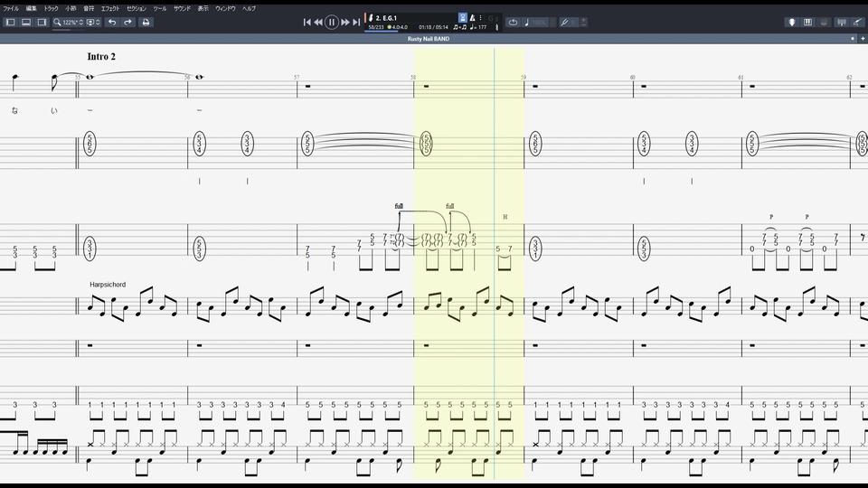This screenshot has height=488, width=868.
Task: Click the bar position 58/233 display
Action: pyautogui.click(x=376, y=27)
